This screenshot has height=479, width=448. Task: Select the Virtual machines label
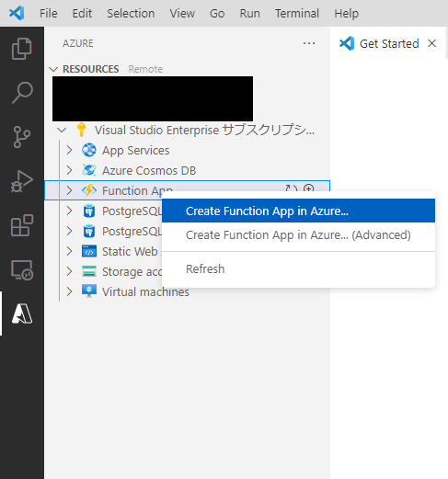click(x=145, y=291)
